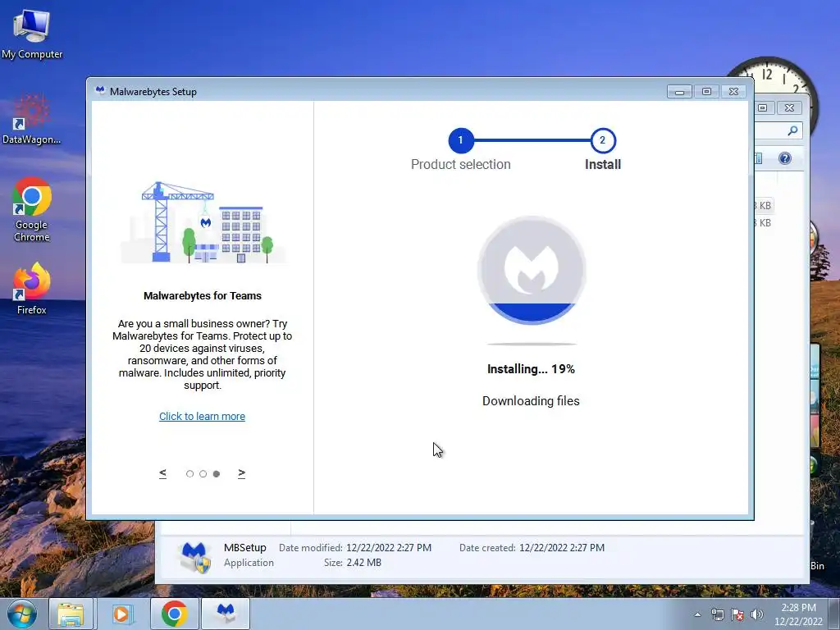Click the Explorer window help icon
This screenshot has height=630, width=840.
[785, 158]
